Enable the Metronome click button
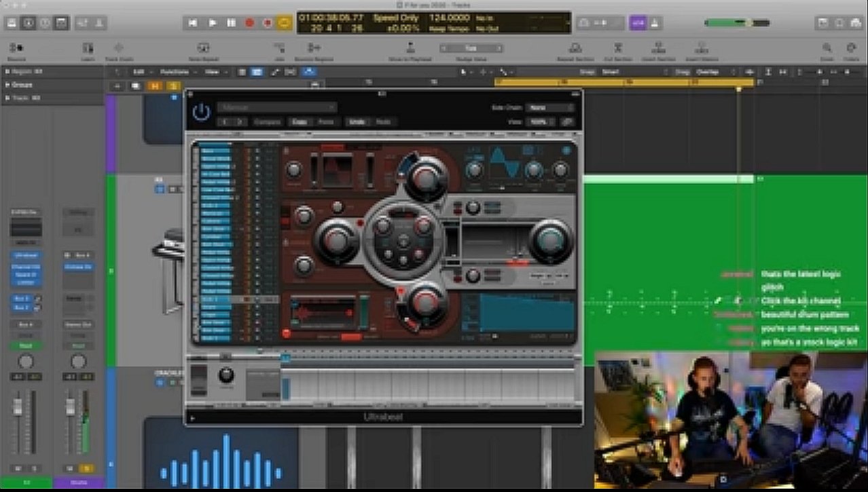 coord(654,22)
